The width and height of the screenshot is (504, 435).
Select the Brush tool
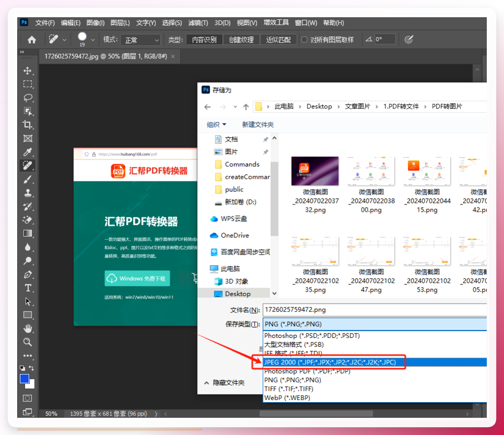(x=28, y=179)
